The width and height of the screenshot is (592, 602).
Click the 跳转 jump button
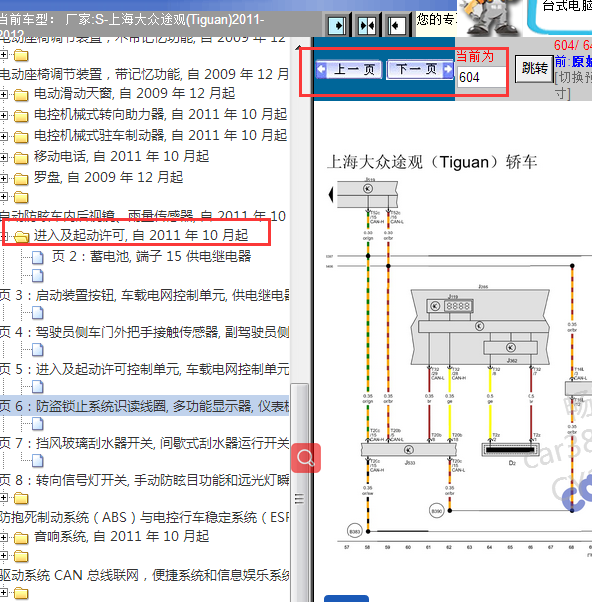pos(534,69)
